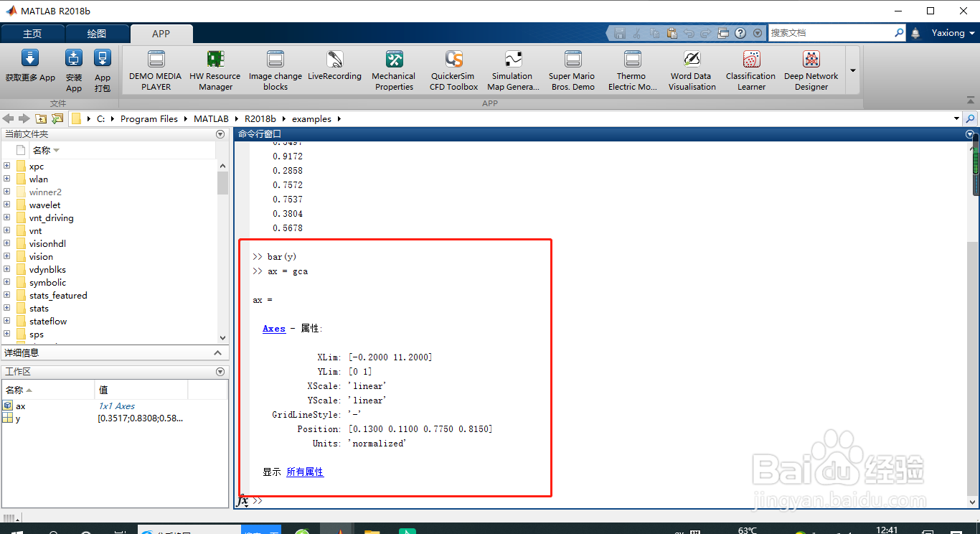Open quick access toolbar options dropdown
Image resolution: width=980 pixels, height=534 pixels.
pyautogui.click(x=758, y=33)
